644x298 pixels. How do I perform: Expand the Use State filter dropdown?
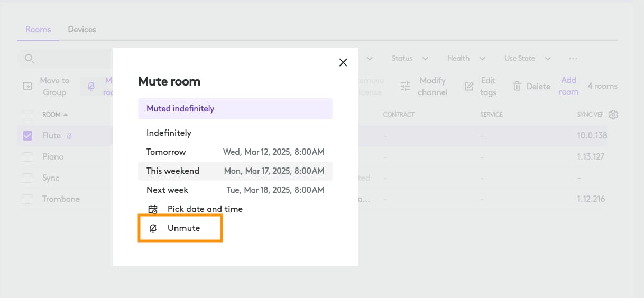click(x=527, y=59)
